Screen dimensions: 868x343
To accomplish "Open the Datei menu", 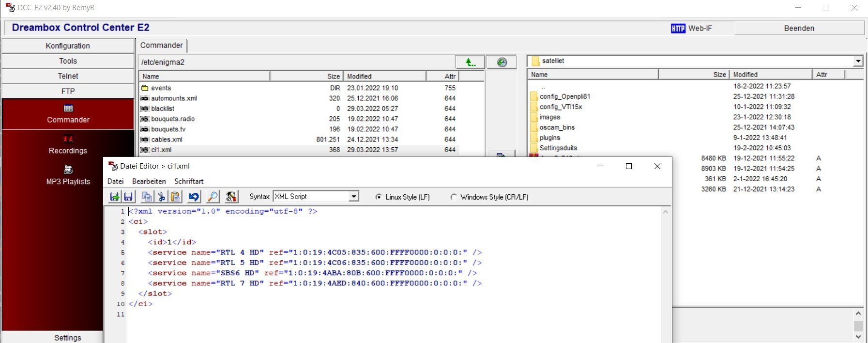I will coord(115,181).
